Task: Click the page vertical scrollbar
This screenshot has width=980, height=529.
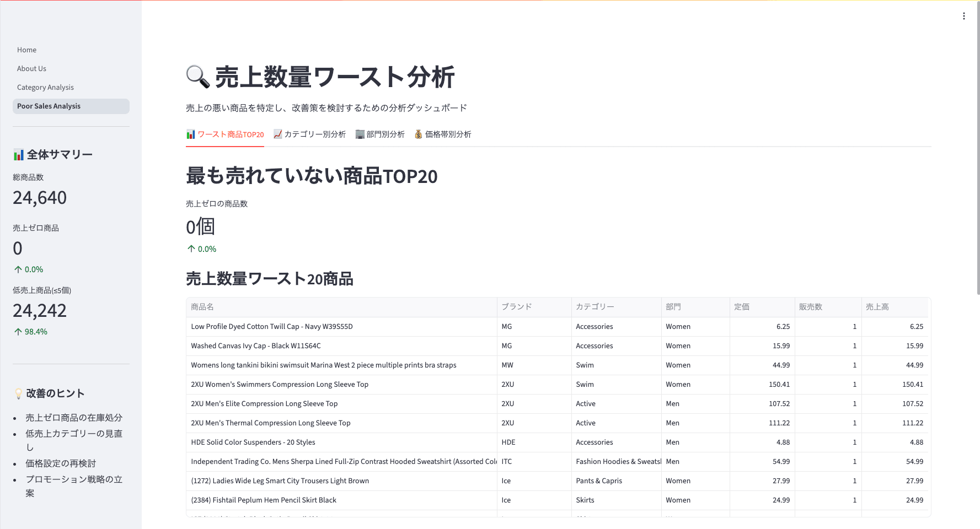Action: 977,149
